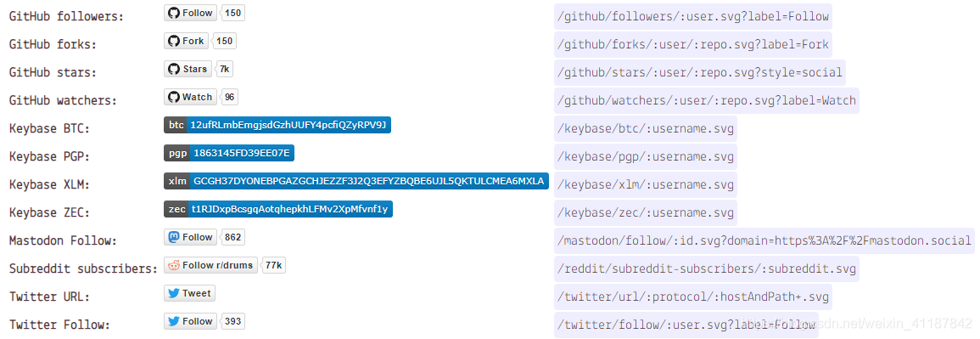Click the GitHub Follow badge button
Image resolution: width=980 pixels, height=339 pixels.
pyautogui.click(x=191, y=13)
